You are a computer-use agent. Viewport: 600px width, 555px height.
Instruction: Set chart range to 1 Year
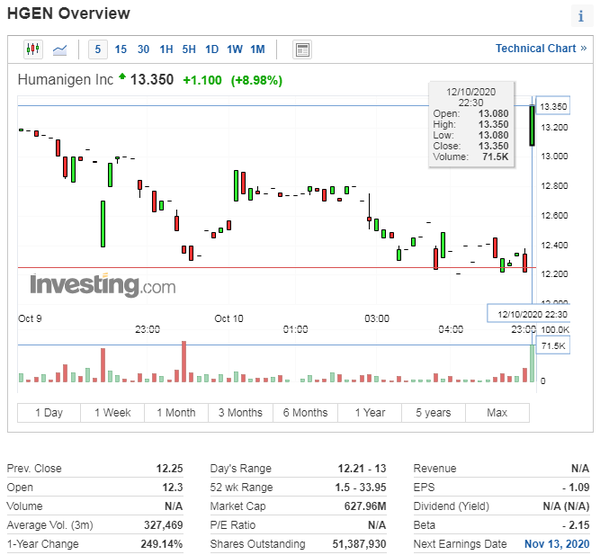(x=370, y=413)
